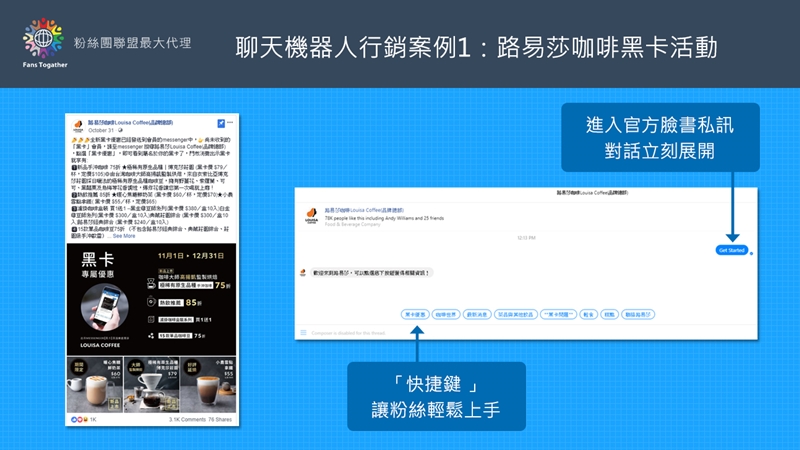This screenshot has width=800, height=450.
Task: Click the 「快捷鍵」callout box
Action: (436, 396)
